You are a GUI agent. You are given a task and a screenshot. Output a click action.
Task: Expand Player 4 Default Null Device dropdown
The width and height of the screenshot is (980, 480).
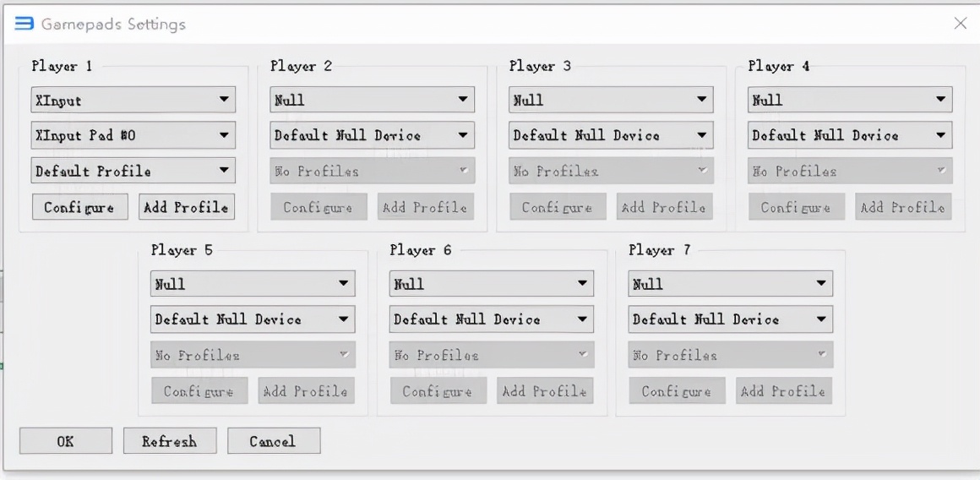pyautogui.click(x=850, y=135)
